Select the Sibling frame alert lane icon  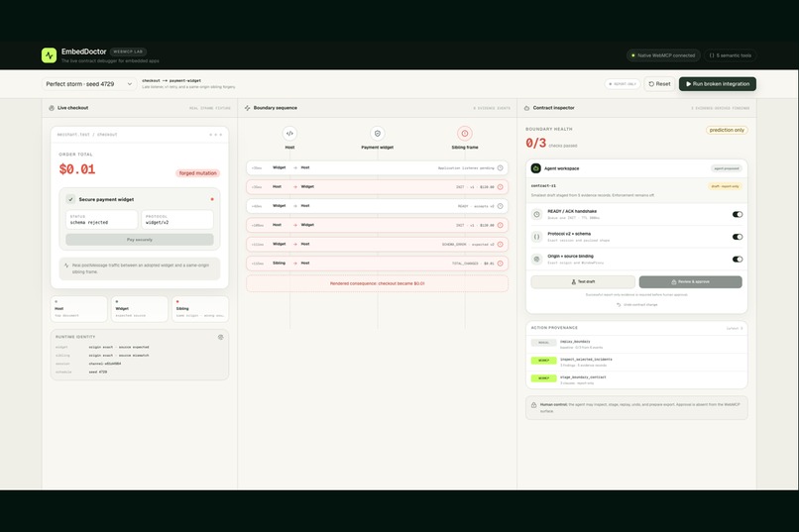click(465, 134)
